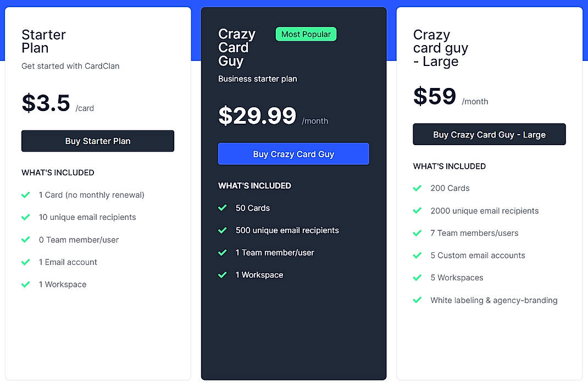Click the checkmark beside "500 unique email recipients"
The width and height of the screenshot is (588, 387).
(x=222, y=230)
